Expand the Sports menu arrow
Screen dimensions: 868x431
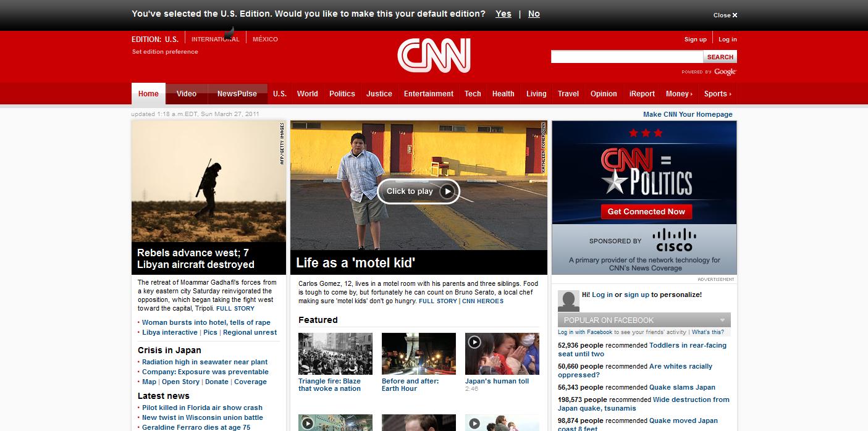730,94
